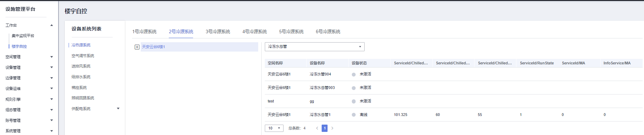Switch to the 3号冷源系统 tab
The width and height of the screenshot is (644, 135).
218,31
